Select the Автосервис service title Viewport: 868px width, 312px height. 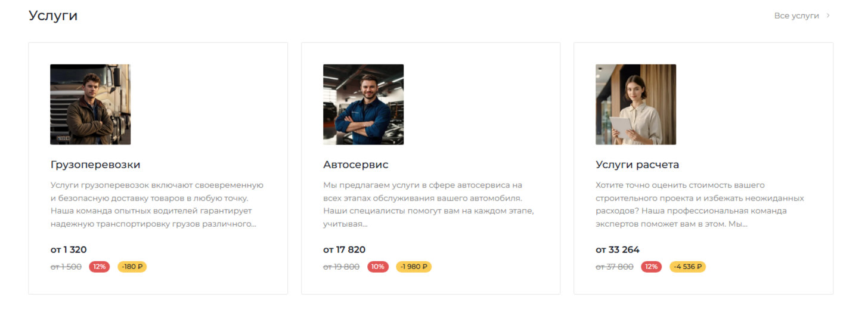pyautogui.click(x=356, y=165)
